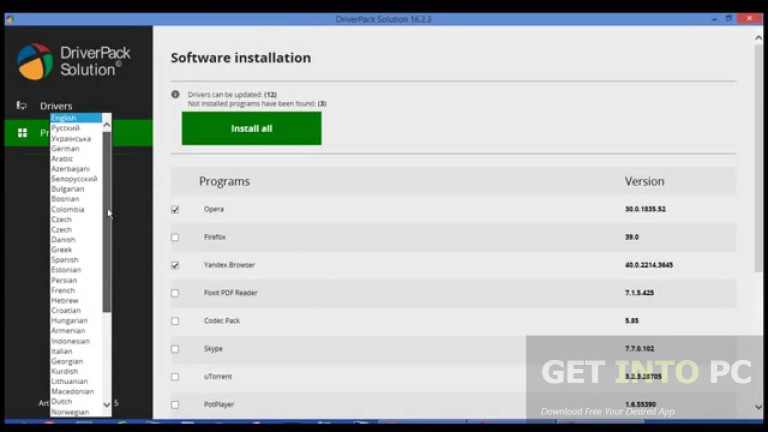768x432 pixels.
Task: Click the Foxit PDF Reader name
Action: coord(231,293)
